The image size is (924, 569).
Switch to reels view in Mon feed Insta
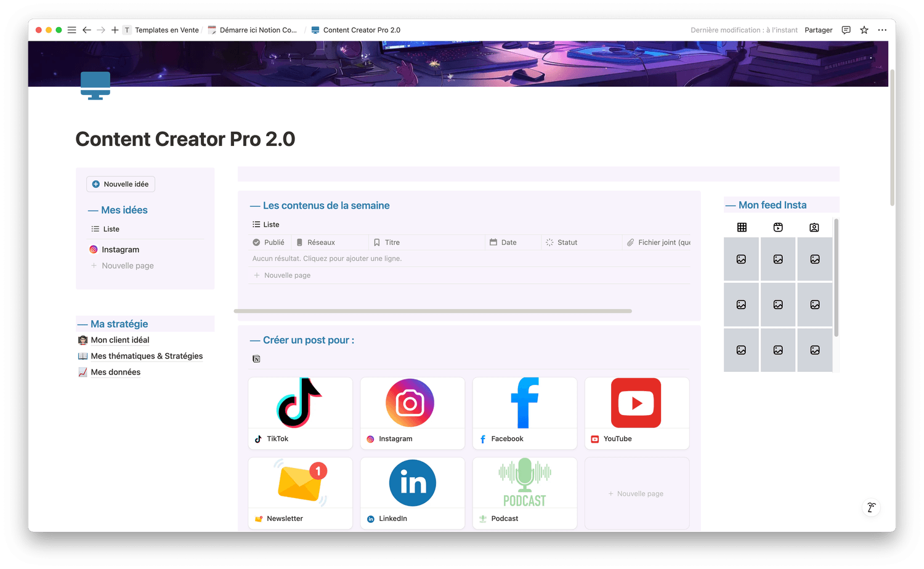point(778,227)
